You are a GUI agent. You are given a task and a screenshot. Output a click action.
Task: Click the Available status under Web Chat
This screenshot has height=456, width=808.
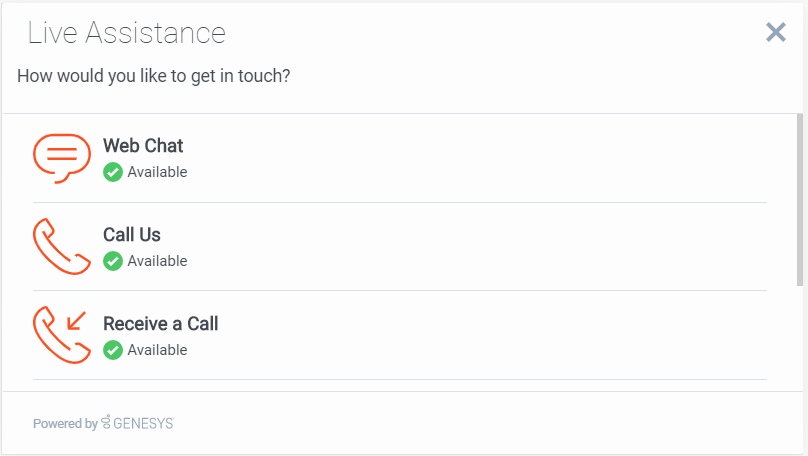click(157, 172)
